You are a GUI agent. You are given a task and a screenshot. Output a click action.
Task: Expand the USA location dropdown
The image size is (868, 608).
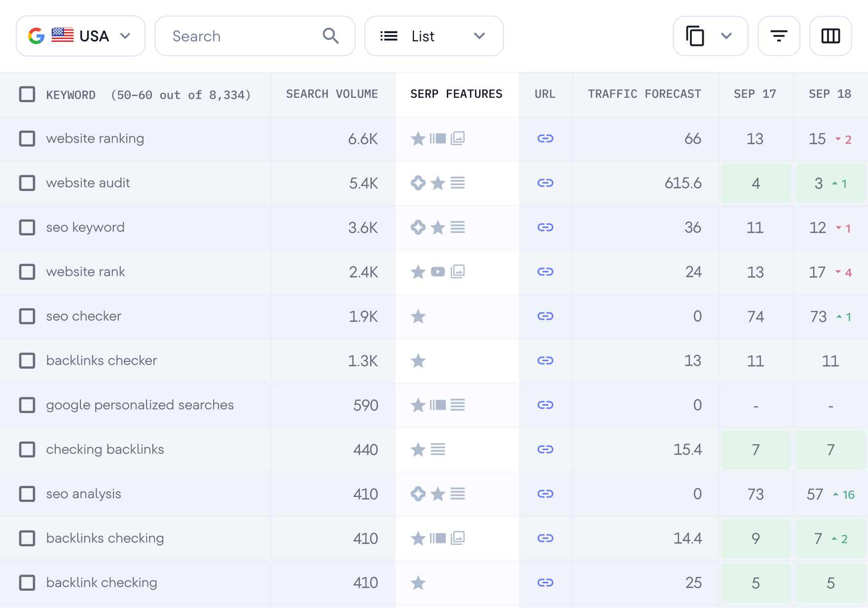(x=125, y=36)
